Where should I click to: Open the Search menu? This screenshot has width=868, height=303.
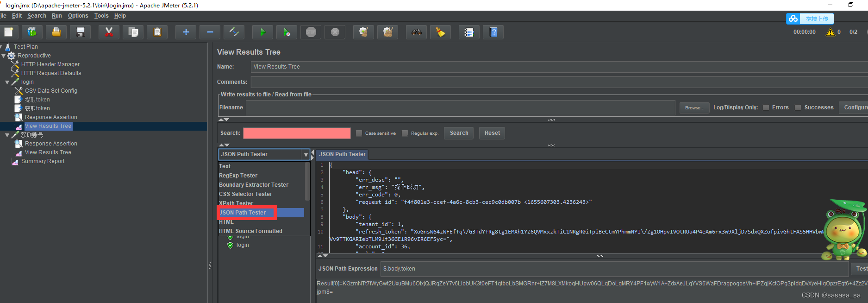(x=37, y=16)
